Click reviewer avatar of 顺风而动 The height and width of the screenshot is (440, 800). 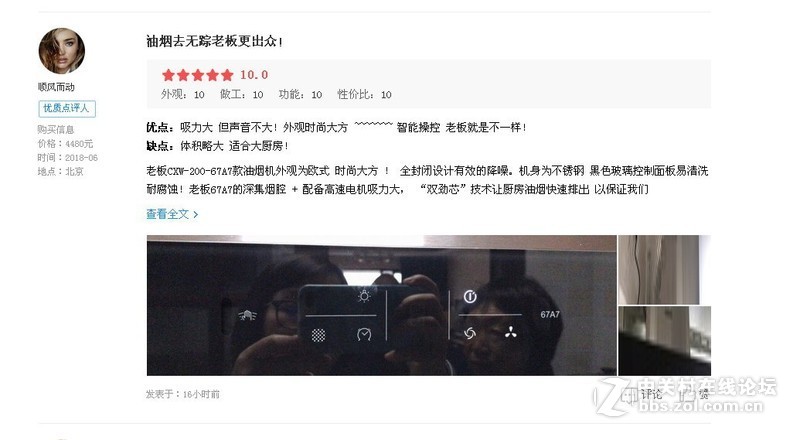coord(62,51)
